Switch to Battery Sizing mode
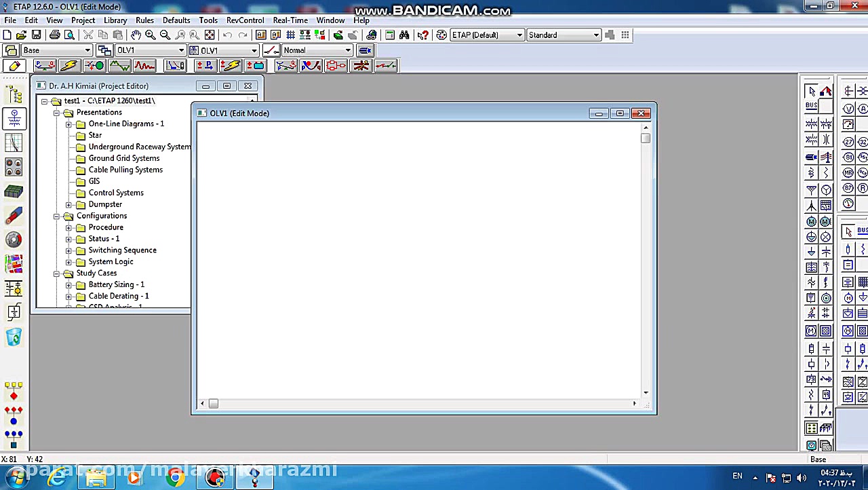The width and height of the screenshot is (868, 490). [255, 66]
